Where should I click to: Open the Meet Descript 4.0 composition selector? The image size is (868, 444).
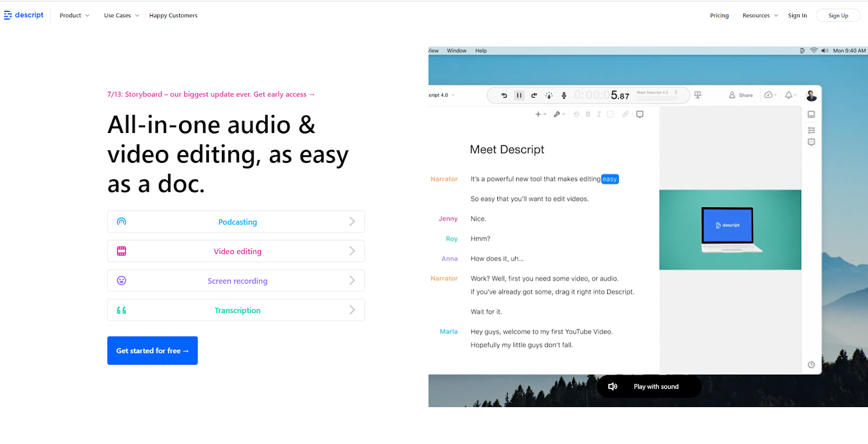[x=657, y=93]
